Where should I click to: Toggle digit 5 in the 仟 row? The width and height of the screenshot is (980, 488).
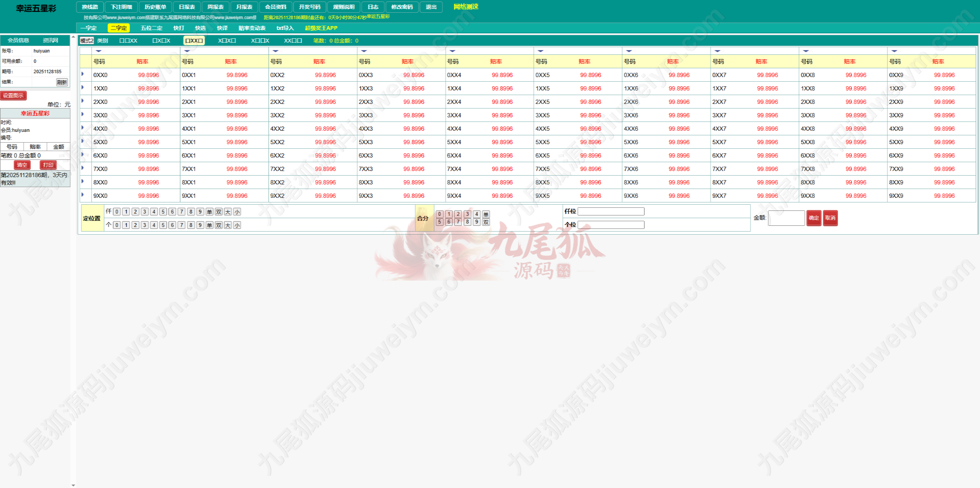point(163,212)
